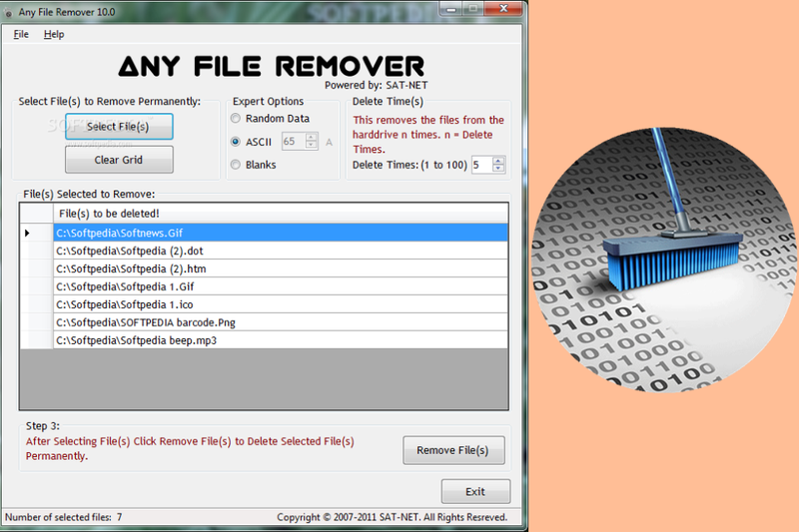This screenshot has height=532, width=799.
Task: Increase the ASCII code value
Action: coord(311,137)
